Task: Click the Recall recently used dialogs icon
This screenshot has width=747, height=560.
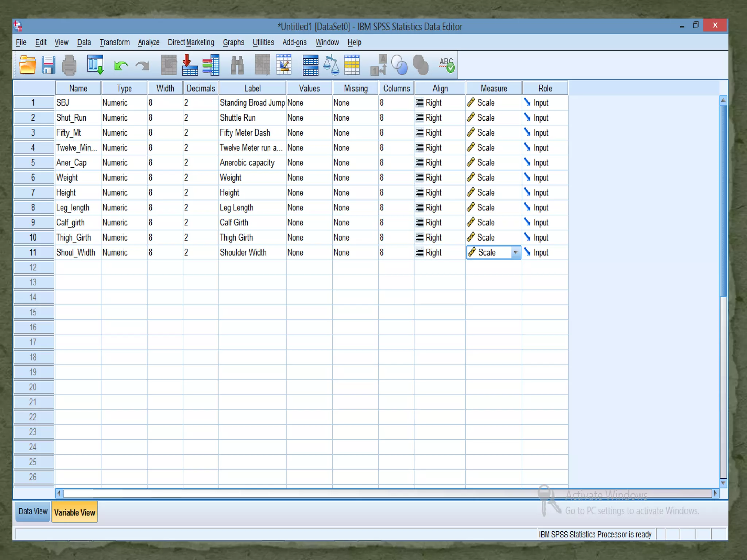Action: [96, 65]
